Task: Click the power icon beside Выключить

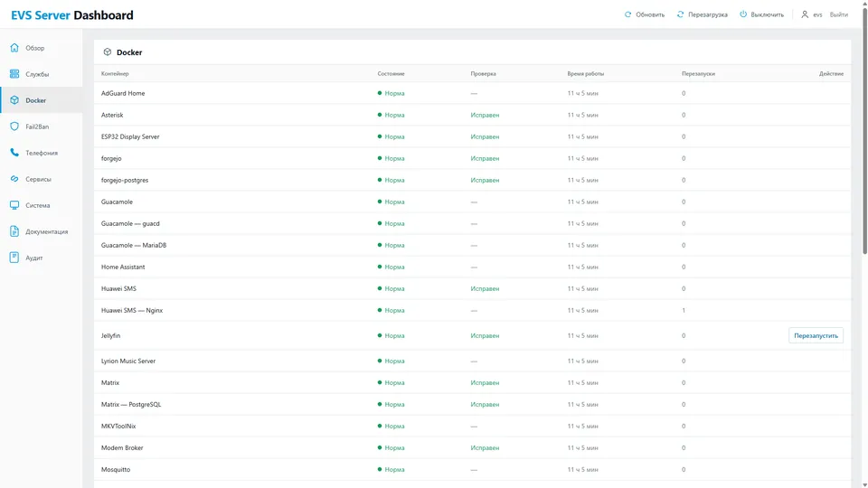Action: [743, 14]
